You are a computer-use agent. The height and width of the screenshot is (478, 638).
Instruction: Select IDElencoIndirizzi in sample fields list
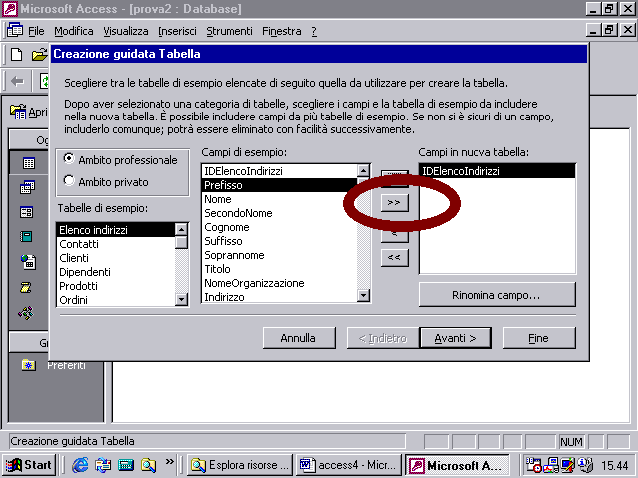click(280, 171)
